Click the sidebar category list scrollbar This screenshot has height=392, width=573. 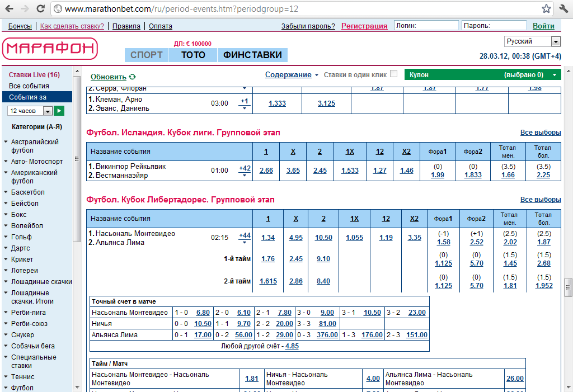(x=77, y=159)
